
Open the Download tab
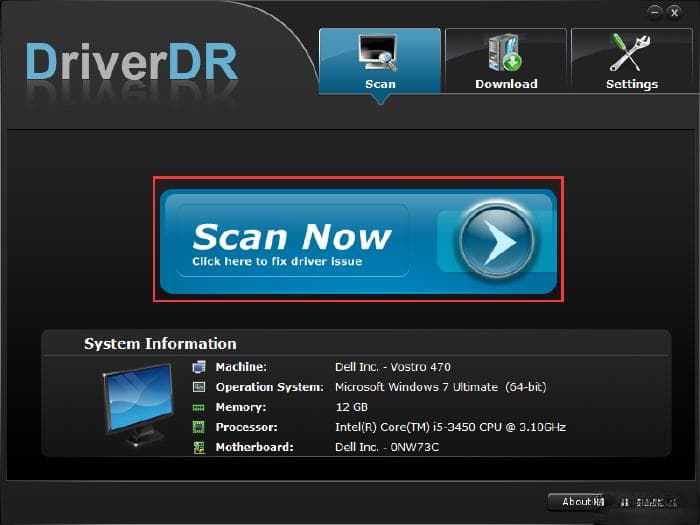click(506, 61)
